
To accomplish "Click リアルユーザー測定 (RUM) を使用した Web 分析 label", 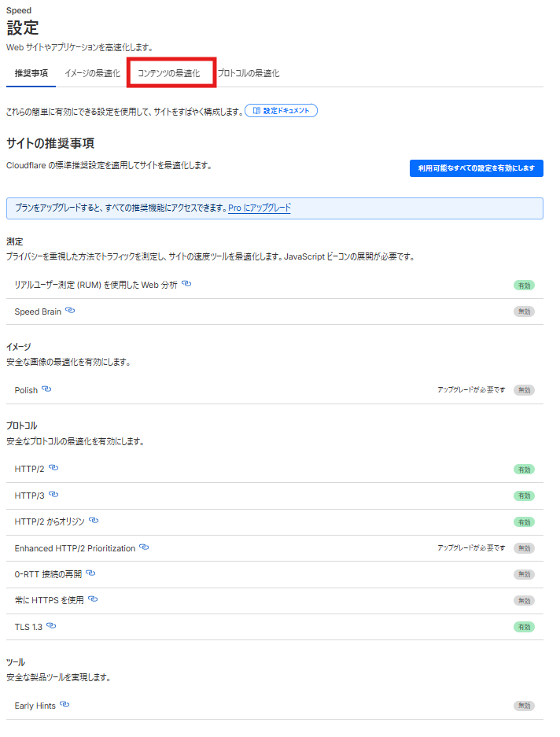I will tap(96, 285).
